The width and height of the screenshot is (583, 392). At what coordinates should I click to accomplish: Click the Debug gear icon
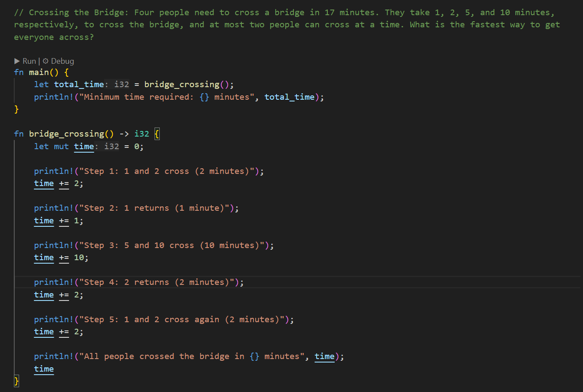click(x=46, y=61)
